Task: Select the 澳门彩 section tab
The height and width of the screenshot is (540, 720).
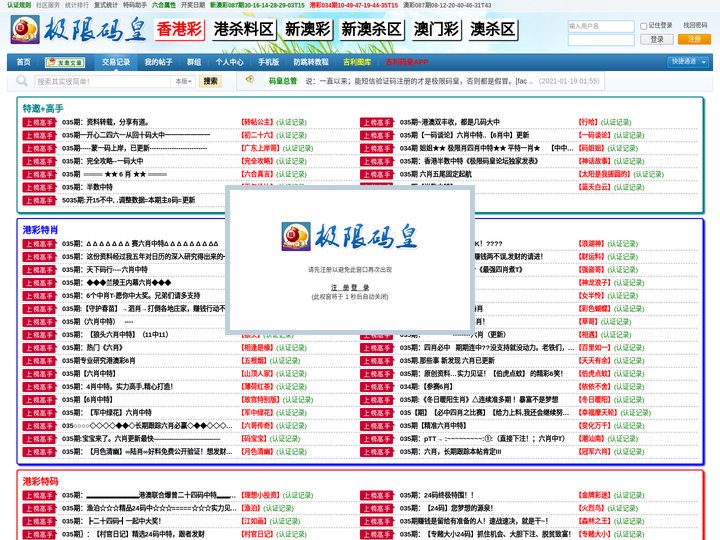Action: click(436, 30)
